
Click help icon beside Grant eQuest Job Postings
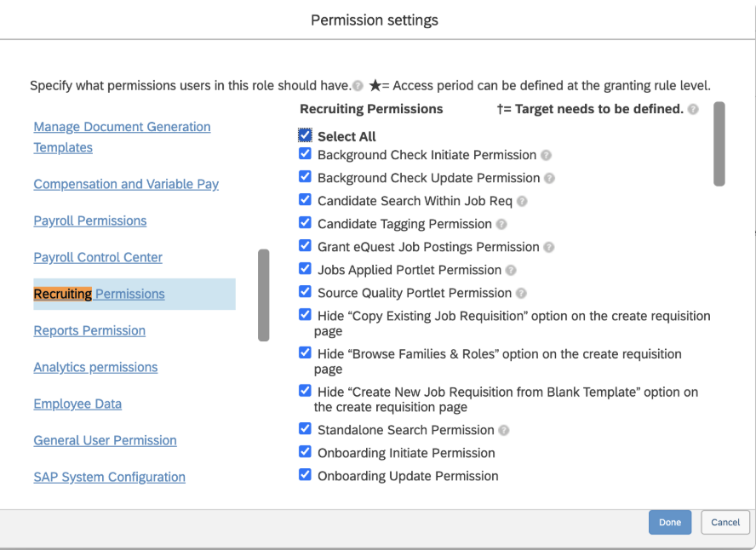pos(549,248)
